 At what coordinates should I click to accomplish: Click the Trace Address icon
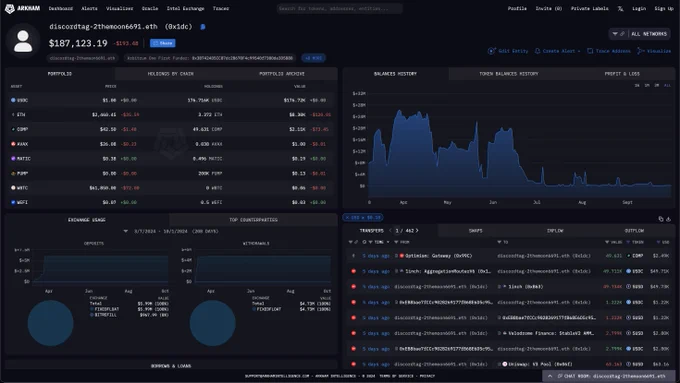click(x=590, y=51)
